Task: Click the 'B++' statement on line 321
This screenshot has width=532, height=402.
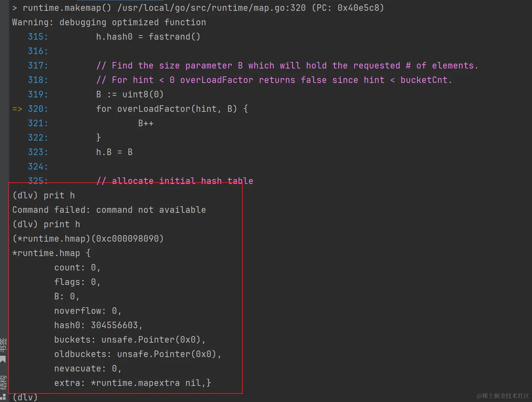Action: tap(146, 124)
